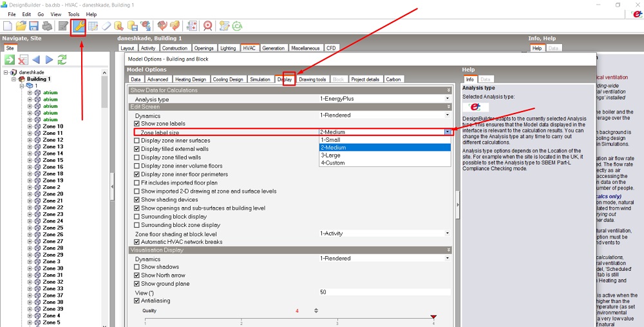Switch to the Drawing tools tab
The image size is (644, 327).
click(312, 79)
